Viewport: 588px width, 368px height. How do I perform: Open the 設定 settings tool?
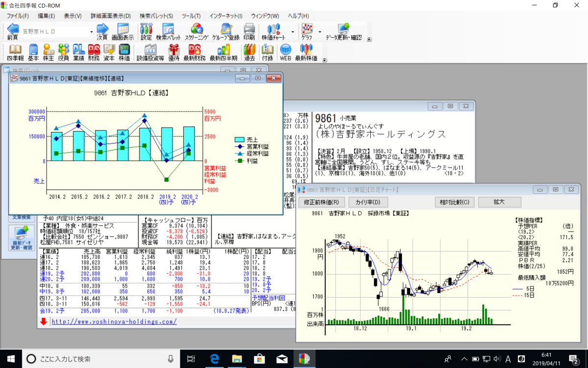[146, 31]
